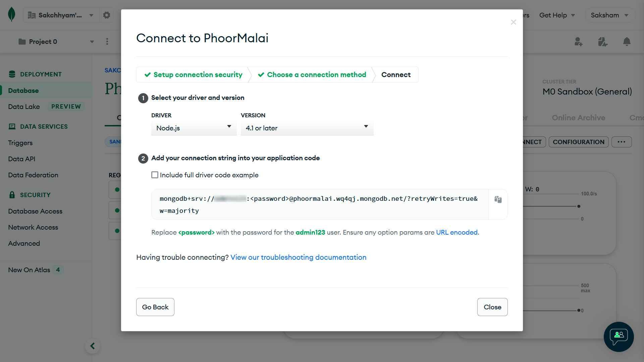Open the project options kebab menu
The height and width of the screenshot is (362, 644).
pos(107,42)
